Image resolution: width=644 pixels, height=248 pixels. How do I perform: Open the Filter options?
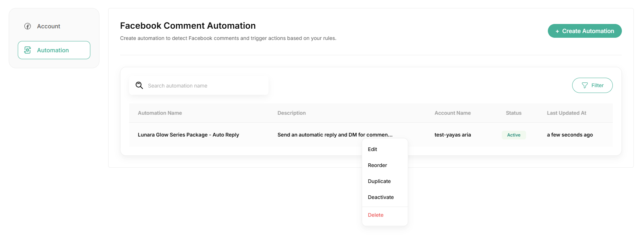click(x=592, y=85)
